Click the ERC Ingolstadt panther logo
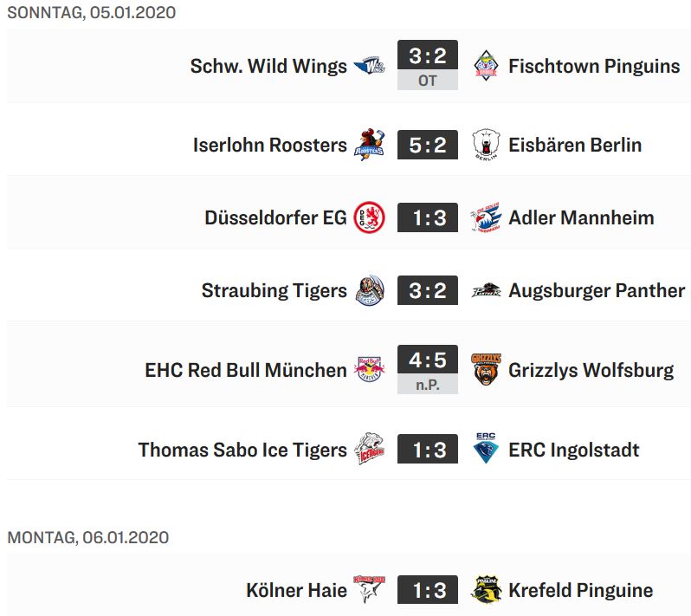Viewport: 691px width, 616px height. pos(486,448)
